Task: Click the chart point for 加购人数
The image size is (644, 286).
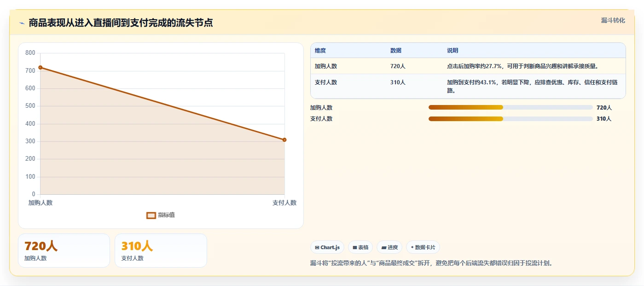Action: (x=41, y=68)
